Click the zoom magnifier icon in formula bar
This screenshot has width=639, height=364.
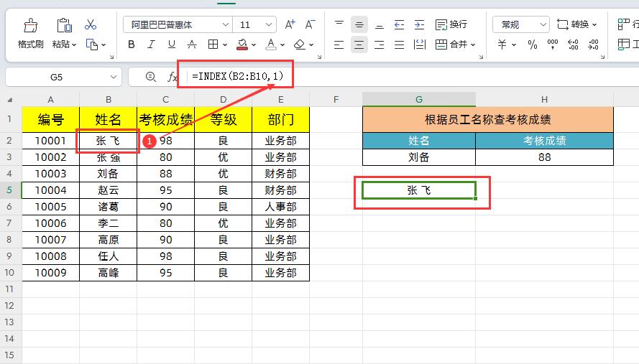(x=151, y=77)
